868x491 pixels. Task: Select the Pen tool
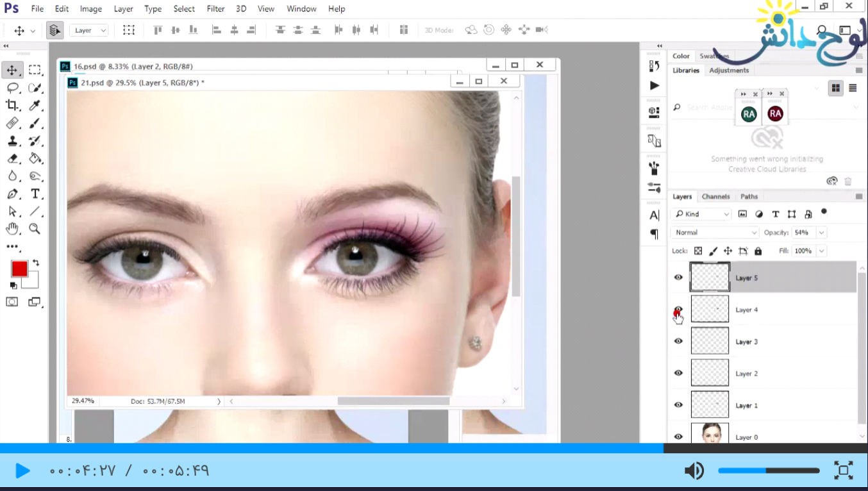[12, 194]
